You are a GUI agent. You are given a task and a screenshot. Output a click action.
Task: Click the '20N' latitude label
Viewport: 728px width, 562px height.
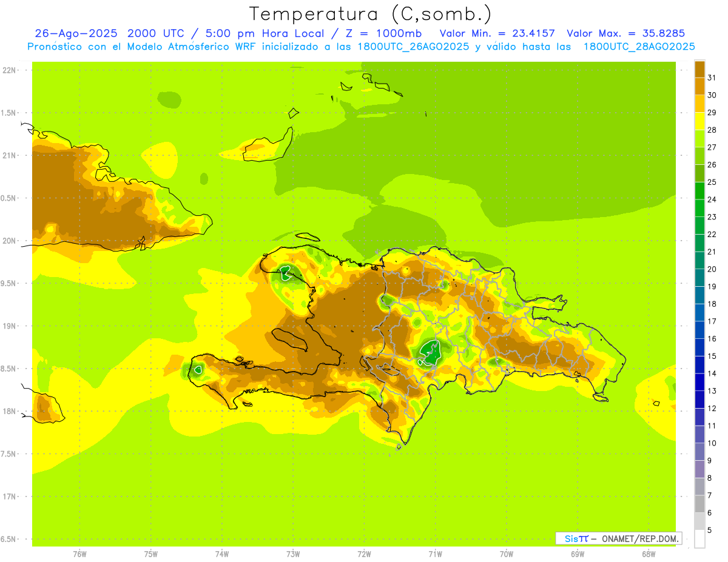(x=9, y=241)
